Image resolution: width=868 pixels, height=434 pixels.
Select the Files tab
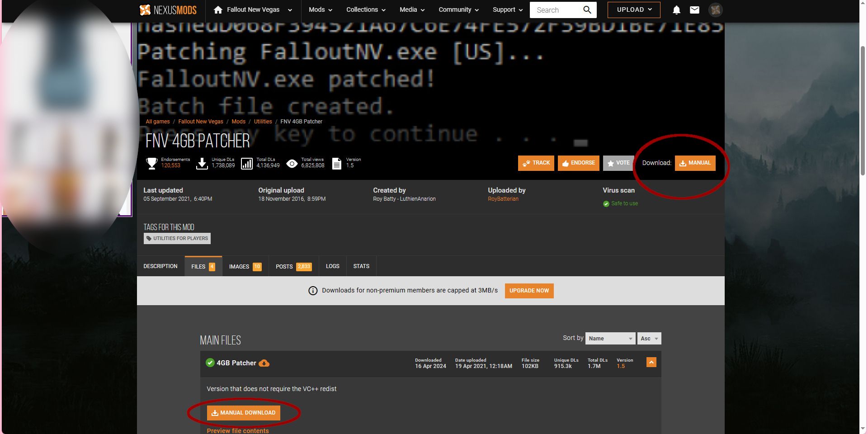click(x=203, y=266)
